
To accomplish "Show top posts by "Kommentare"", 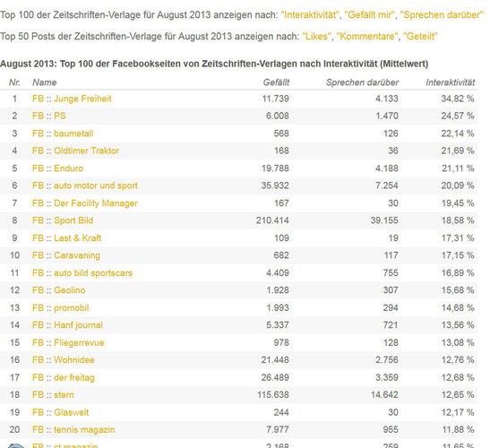I will point(367,37).
